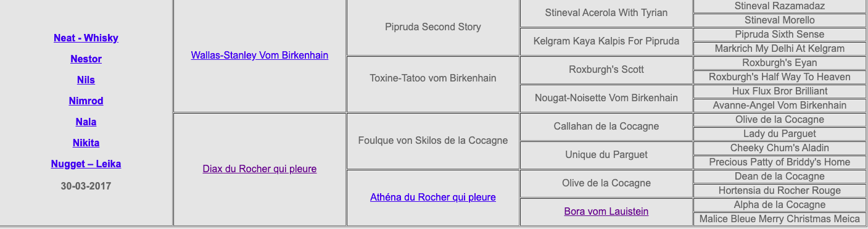
Task: Click the Roxburgh's Scott cell
Action: (606, 70)
